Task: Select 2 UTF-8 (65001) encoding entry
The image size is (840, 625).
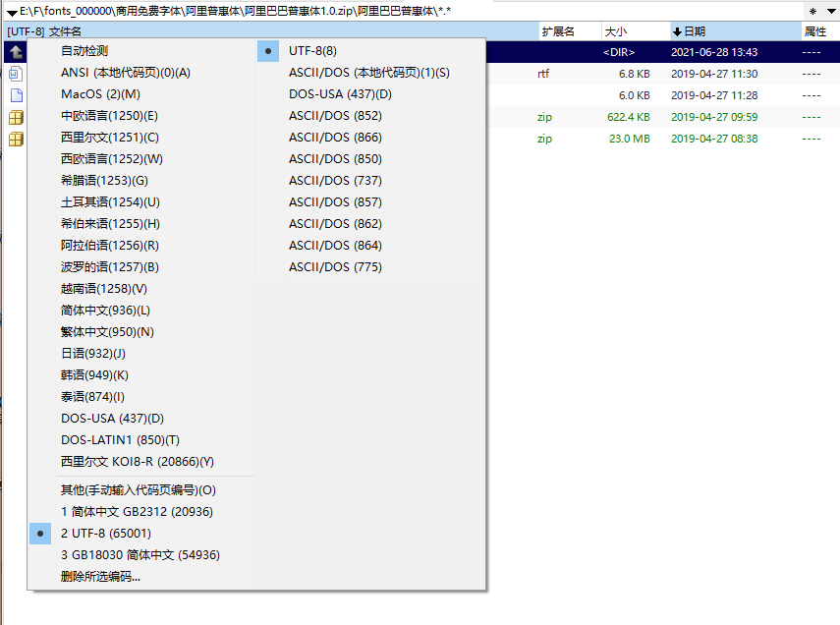Action: 106,534
